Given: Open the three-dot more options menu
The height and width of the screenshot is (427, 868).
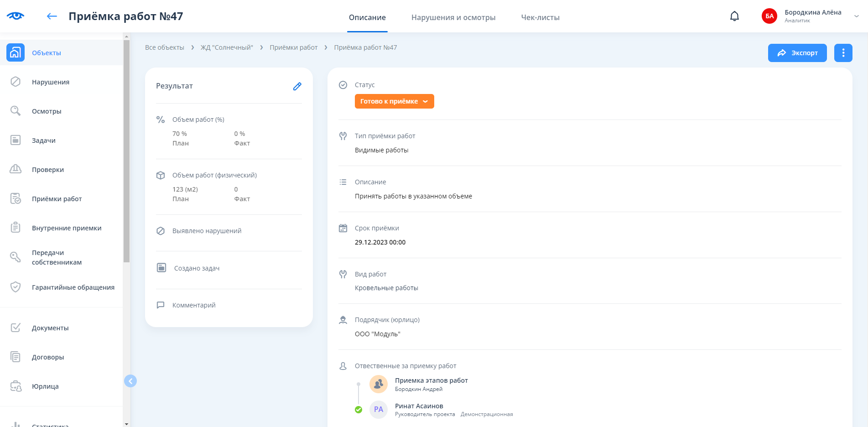Looking at the screenshot, I should (843, 53).
